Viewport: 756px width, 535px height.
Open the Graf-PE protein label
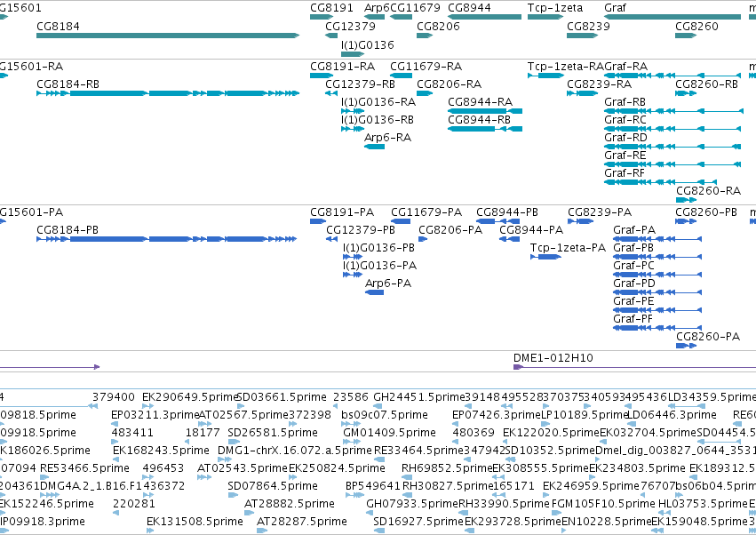(x=633, y=301)
